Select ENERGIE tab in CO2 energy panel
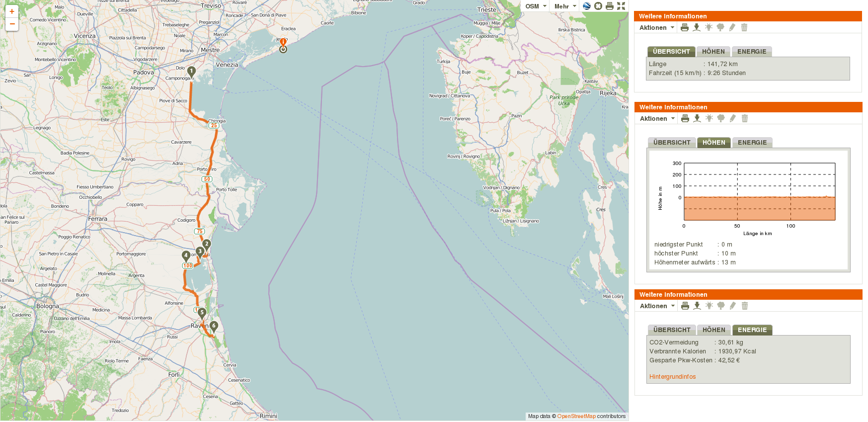The height and width of the screenshot is (422, 868). [752, 330]
